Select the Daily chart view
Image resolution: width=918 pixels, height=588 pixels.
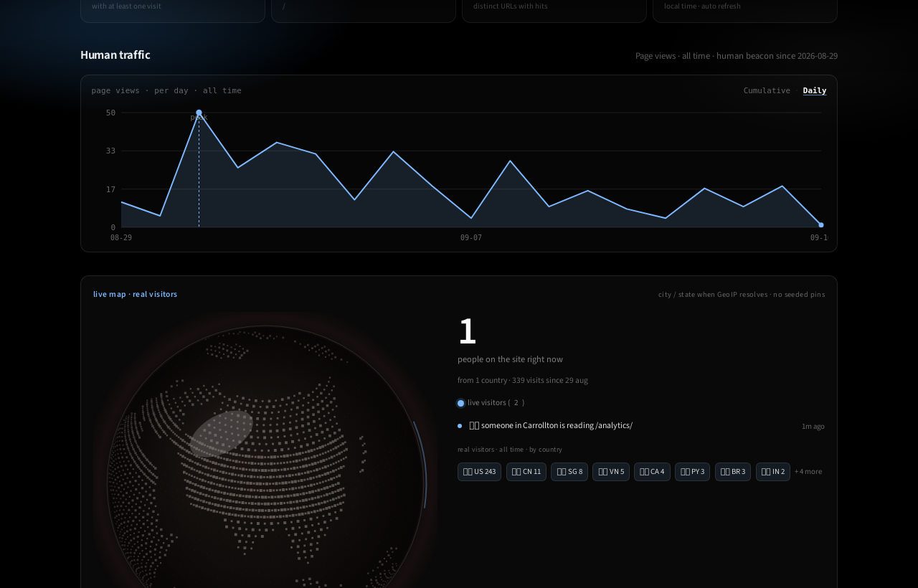(x=815, y=90)
